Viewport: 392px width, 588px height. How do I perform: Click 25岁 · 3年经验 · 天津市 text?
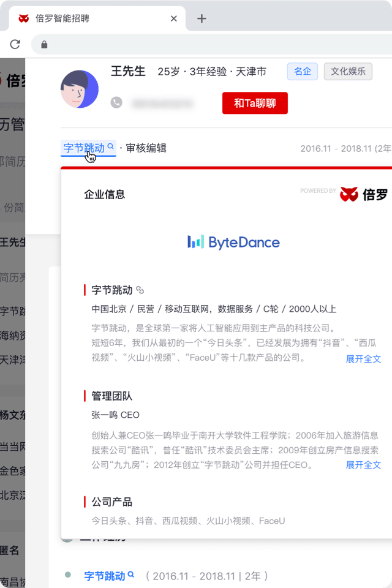[212, 71]
